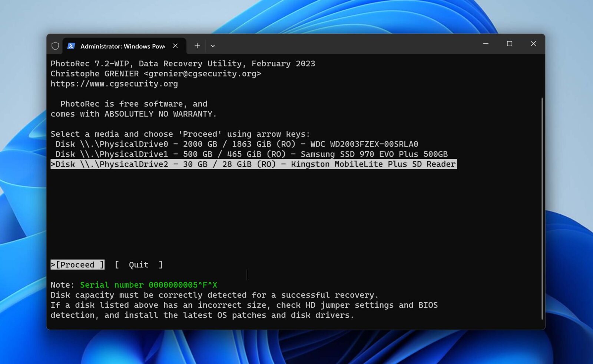This screenshot has height=364, width=593.
Task: Click the text cursor location in the terminal
Action: pos(247,275)
